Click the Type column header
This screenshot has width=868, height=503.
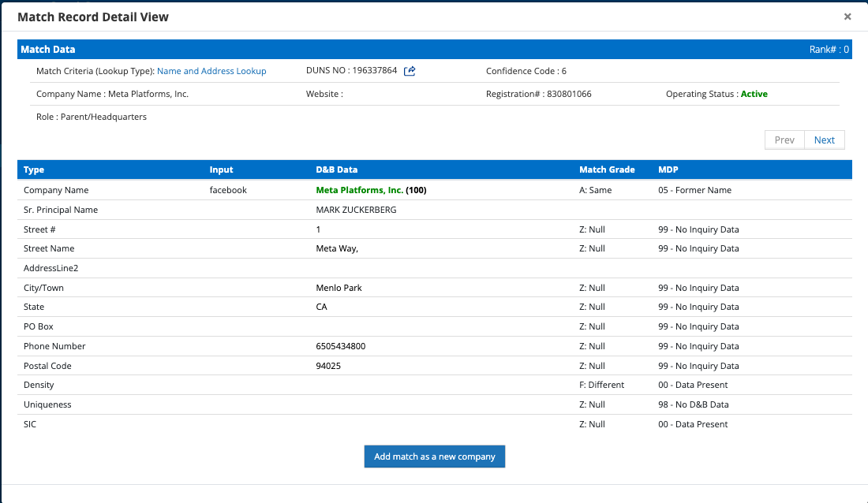point(34,170)
